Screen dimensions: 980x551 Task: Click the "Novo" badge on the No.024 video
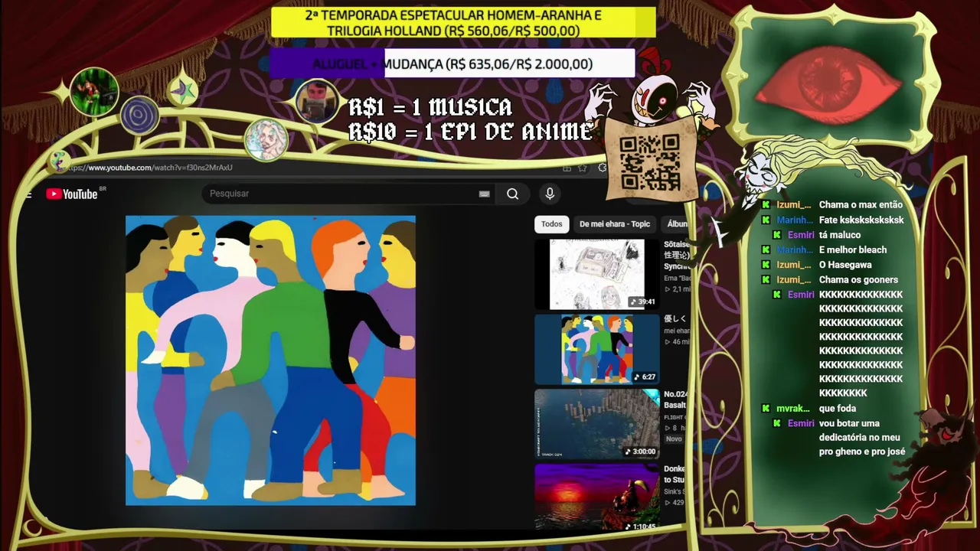tap(674, 439)
